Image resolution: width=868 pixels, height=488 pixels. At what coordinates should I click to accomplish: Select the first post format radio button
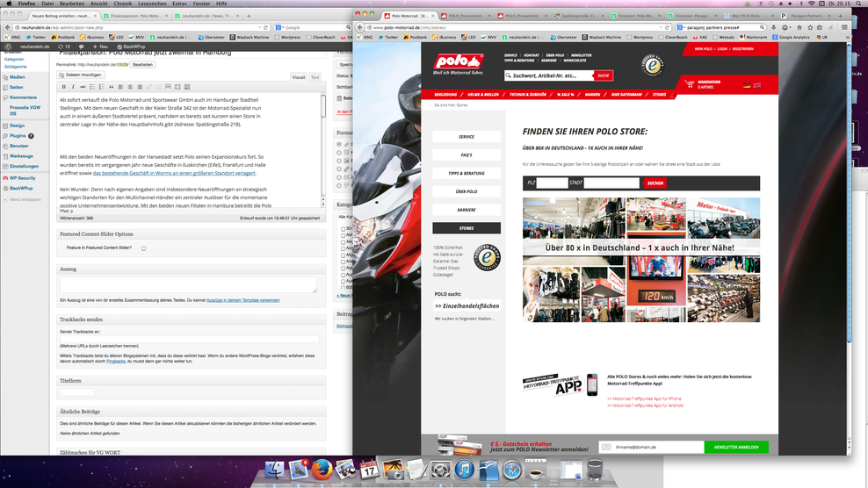coord(339,144)
